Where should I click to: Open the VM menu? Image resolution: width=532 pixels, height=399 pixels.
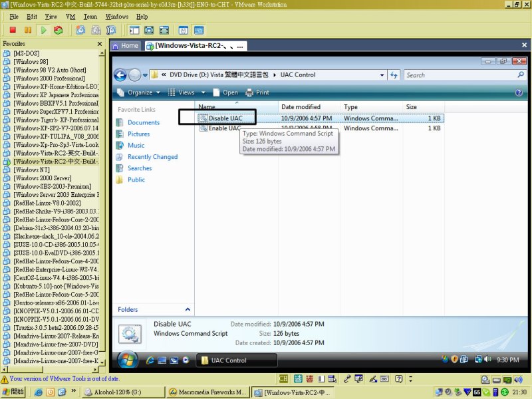coord(70,17)
